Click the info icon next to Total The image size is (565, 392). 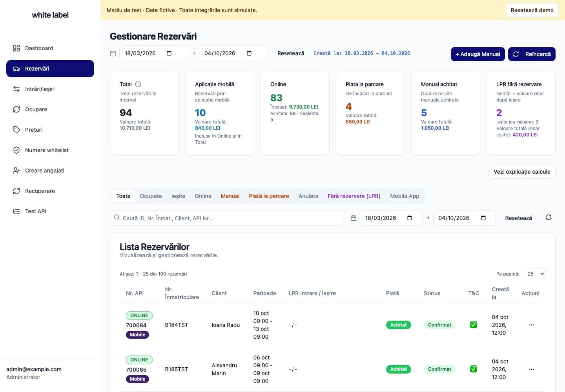(x=138, y=84)
